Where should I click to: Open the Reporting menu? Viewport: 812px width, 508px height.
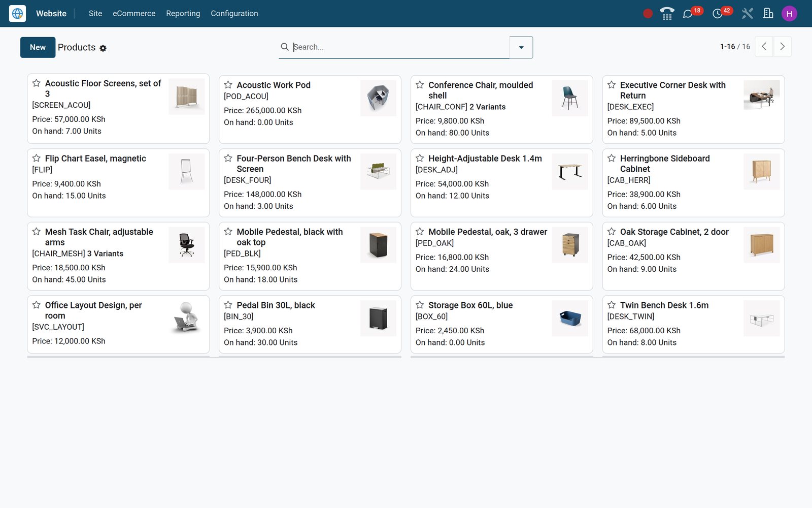pos(183,14)
